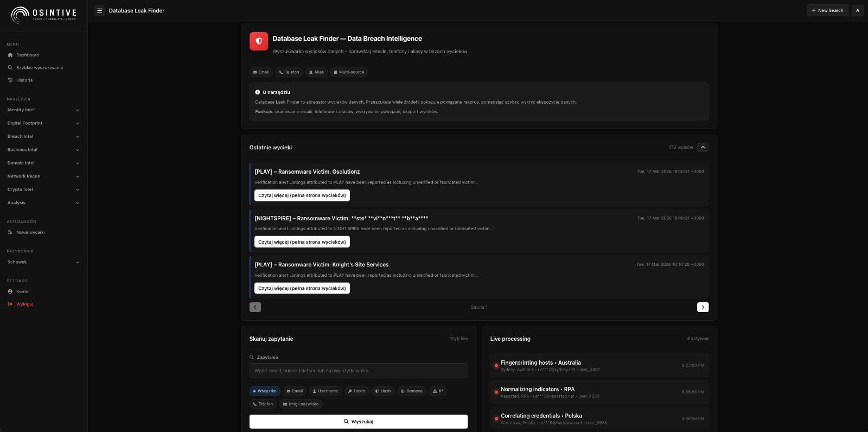Click the red dot for Normalizing indicators
The image size is (868, 432).
click(496, 392)
